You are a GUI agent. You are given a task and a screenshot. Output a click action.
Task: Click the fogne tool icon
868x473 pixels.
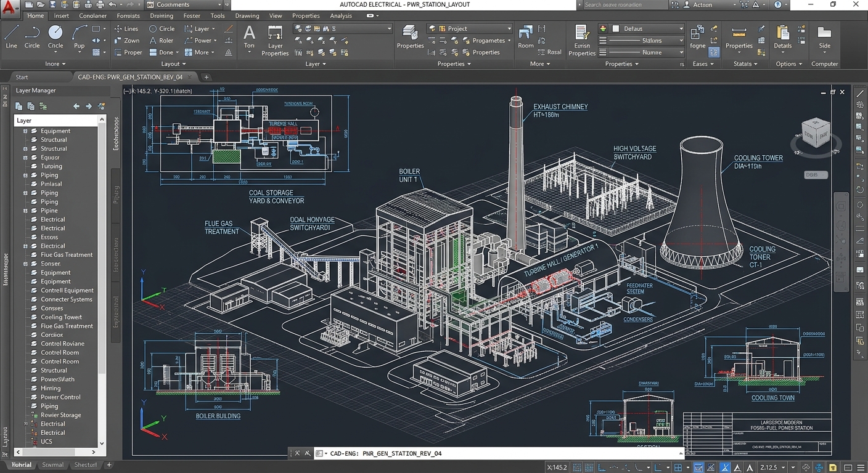[697, 37]
